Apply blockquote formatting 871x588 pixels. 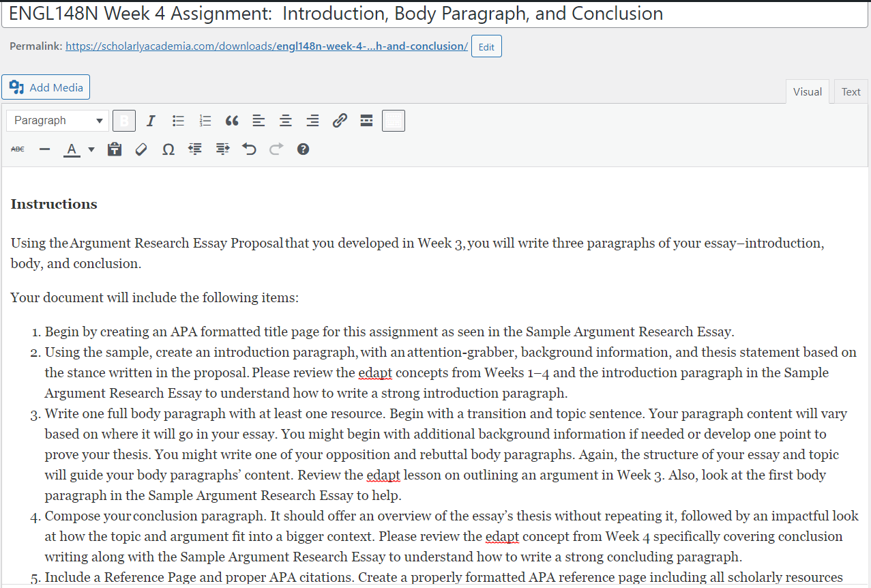232,121
